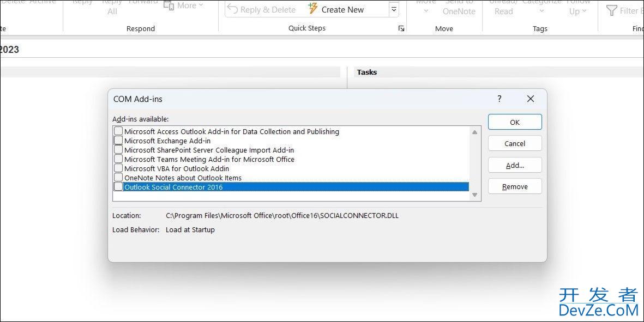Select Microsoft Access Outlook Add-in row text
This screenshot has width=644, height=322.
(x=232, y=132)
